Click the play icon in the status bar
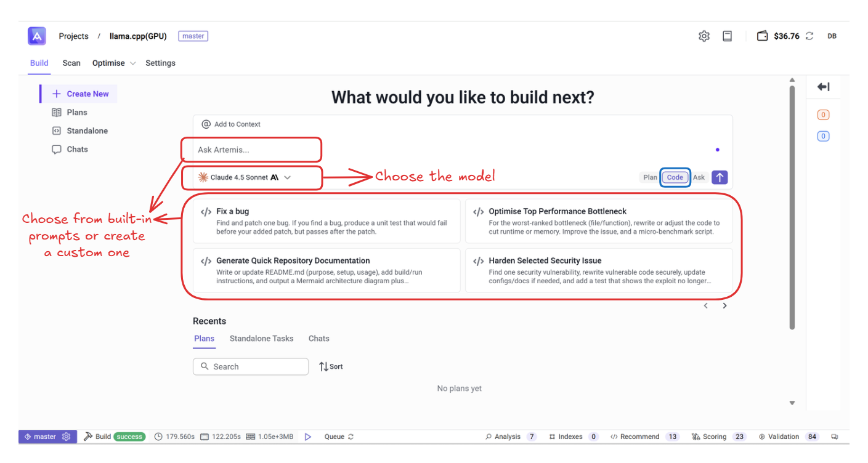The image size is (868, 463). click(x=308, y=437)
